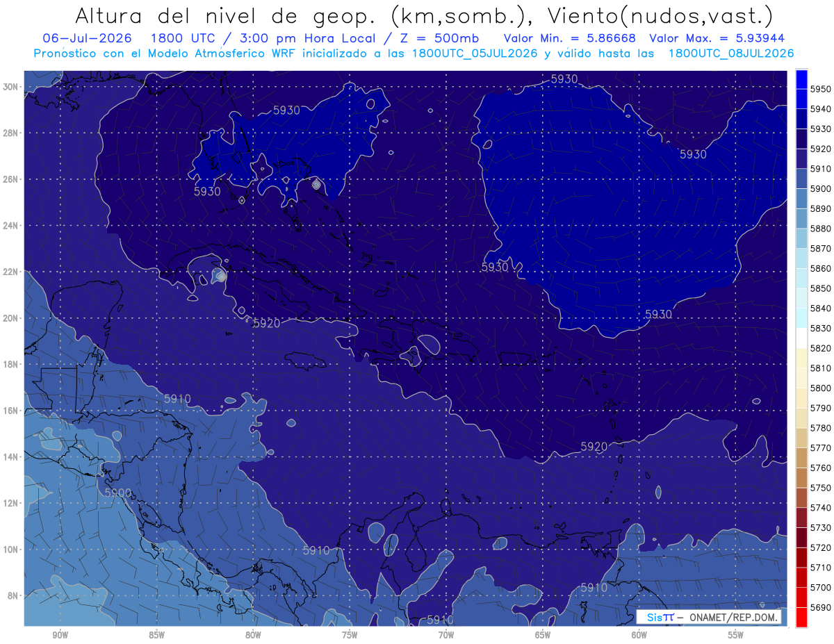This screenshot has width=834, height=644.
Task: Click the "5730" color bar label
Action: pos(820,527)
